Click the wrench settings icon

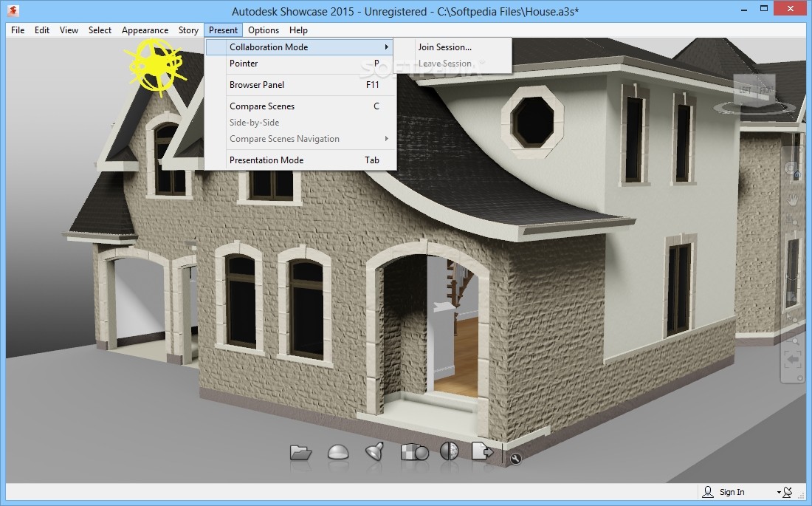(515, 458)
